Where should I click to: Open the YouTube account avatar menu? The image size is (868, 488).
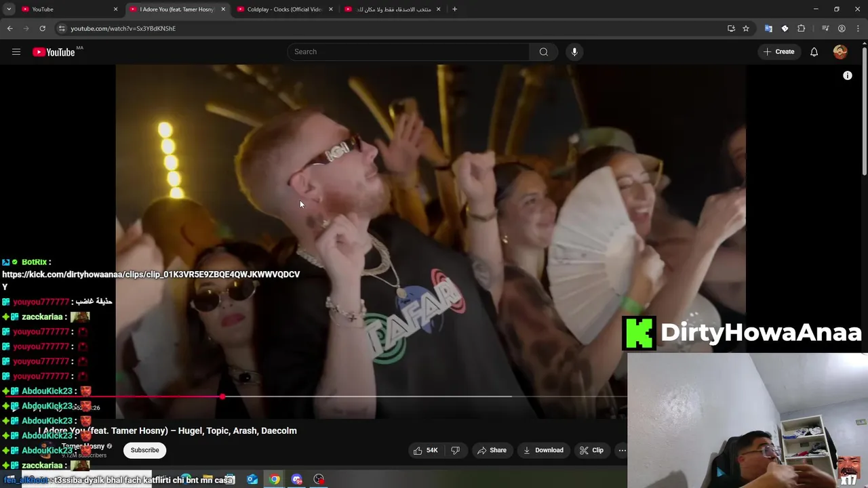point(840,52)
